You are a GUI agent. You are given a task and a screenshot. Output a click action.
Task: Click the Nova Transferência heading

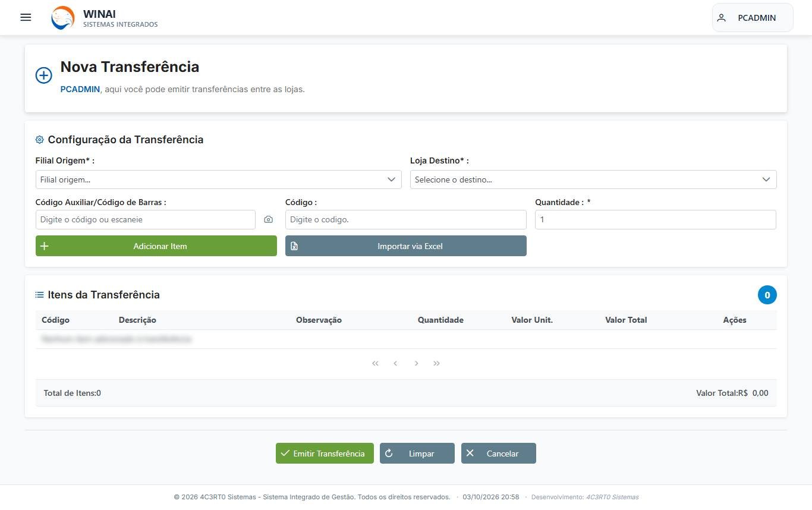point(130,67)
